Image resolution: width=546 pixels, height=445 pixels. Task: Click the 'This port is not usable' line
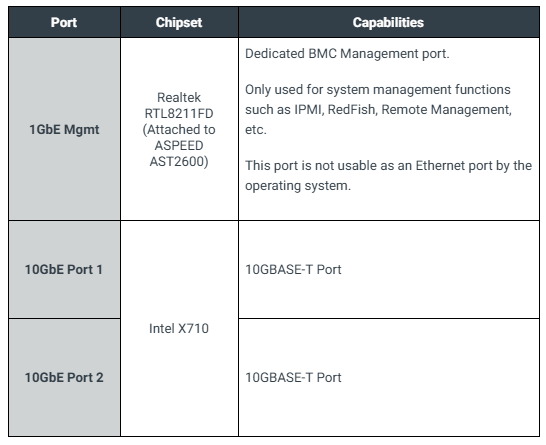[389, 166]
